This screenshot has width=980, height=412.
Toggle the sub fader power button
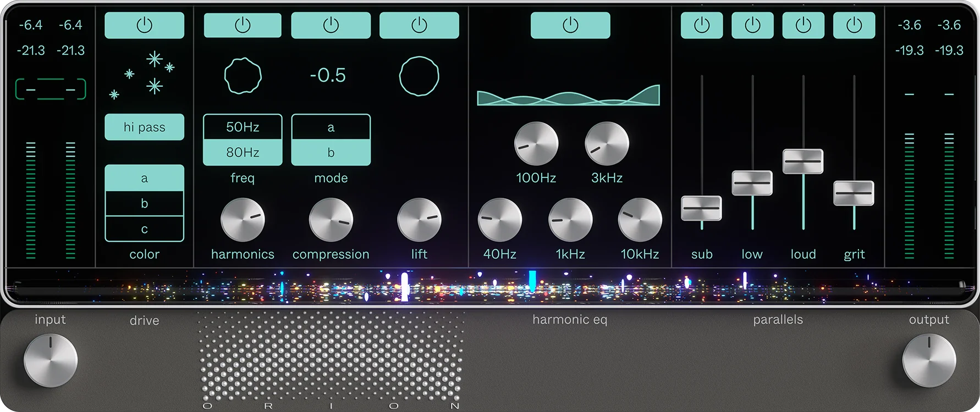coord(702,25)
